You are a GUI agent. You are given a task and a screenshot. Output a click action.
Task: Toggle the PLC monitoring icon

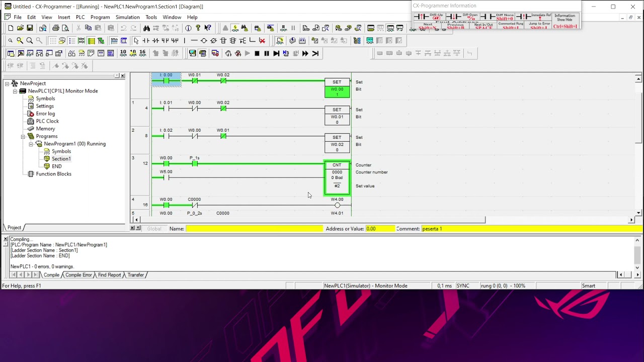coord(235,28)
